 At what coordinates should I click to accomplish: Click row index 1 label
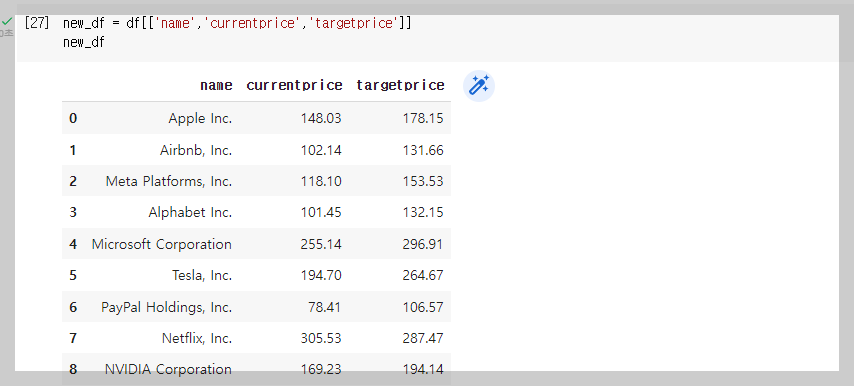73,150
